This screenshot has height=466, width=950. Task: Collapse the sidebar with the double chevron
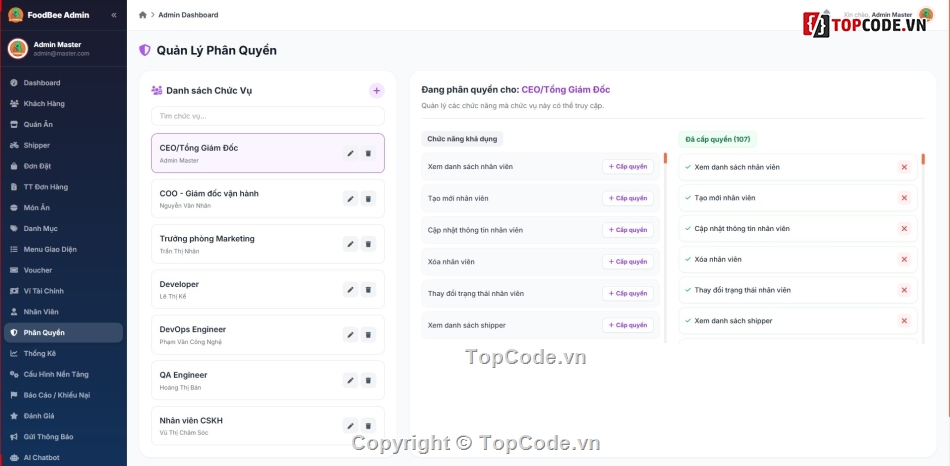coord(114,15)
